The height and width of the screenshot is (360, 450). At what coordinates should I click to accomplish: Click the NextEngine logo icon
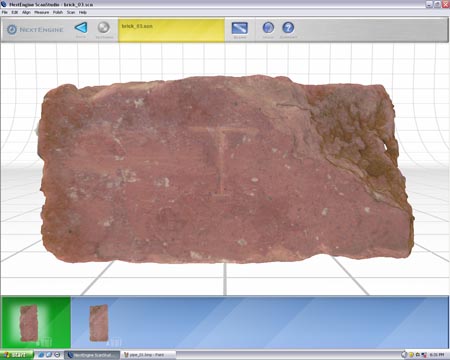[x=12, y=29]
